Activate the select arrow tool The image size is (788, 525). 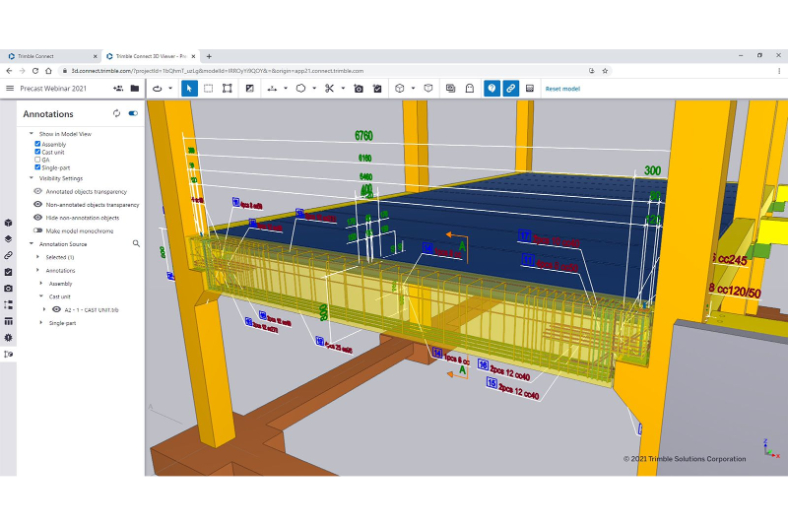(x=189, y=88)
